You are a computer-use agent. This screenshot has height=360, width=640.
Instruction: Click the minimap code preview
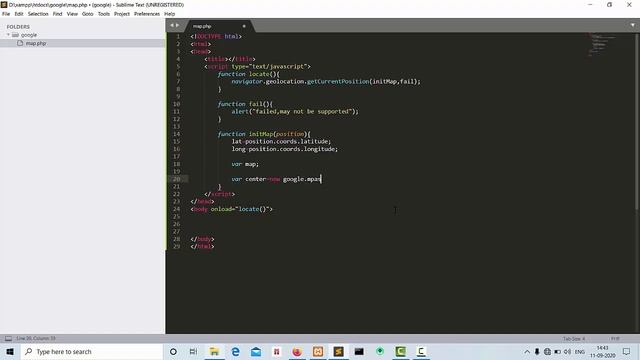coord(603,45)
